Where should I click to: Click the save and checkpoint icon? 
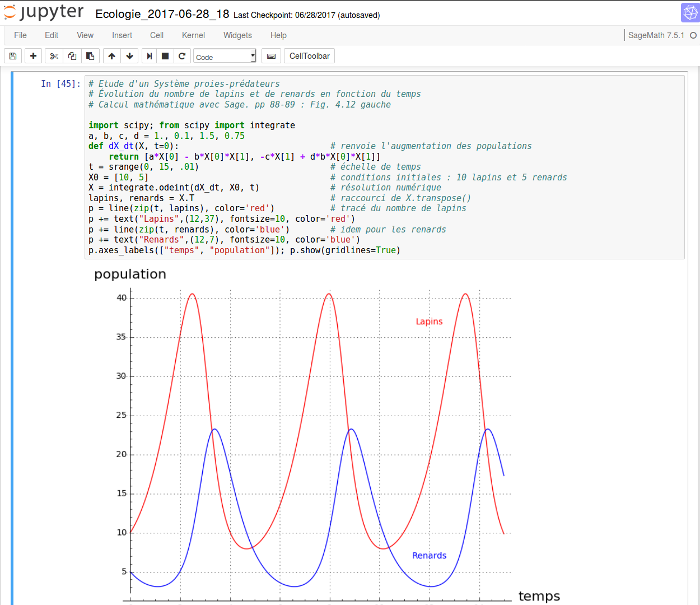(13, 56)
